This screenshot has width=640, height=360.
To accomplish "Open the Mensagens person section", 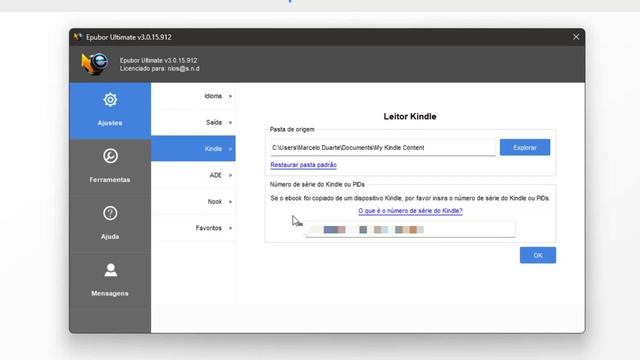I will coord(110,281).
